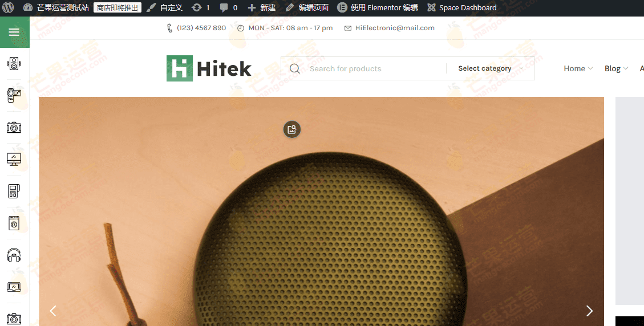Click the speaker category icon in sidebar
644x326 pixels.
14,64
